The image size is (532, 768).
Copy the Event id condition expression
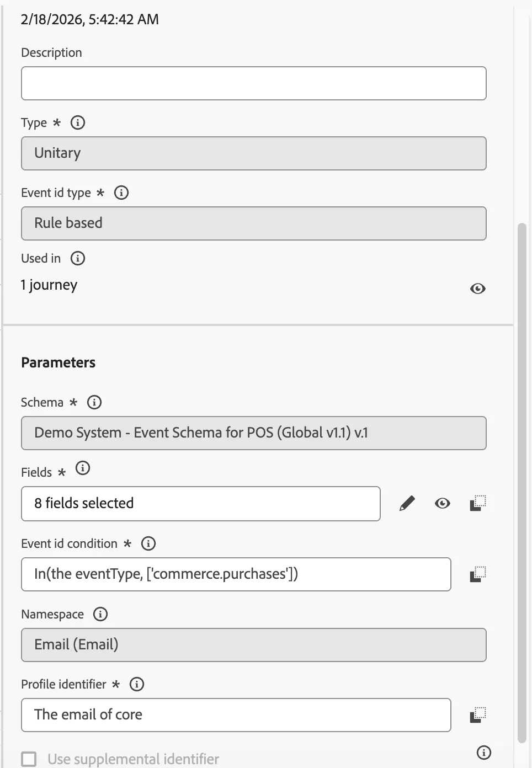[x=478, y=574]
